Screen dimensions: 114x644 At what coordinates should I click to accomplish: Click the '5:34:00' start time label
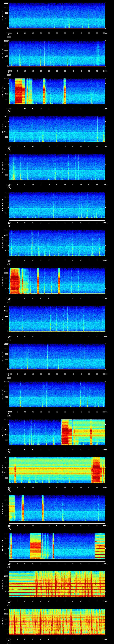[9, 488]
